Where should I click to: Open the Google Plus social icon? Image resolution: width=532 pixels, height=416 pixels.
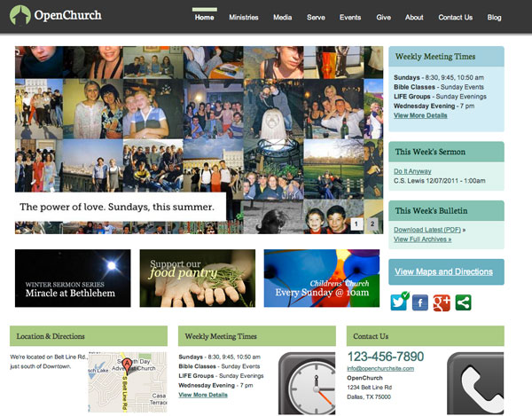pyautogui.click(x=442, y=302)
